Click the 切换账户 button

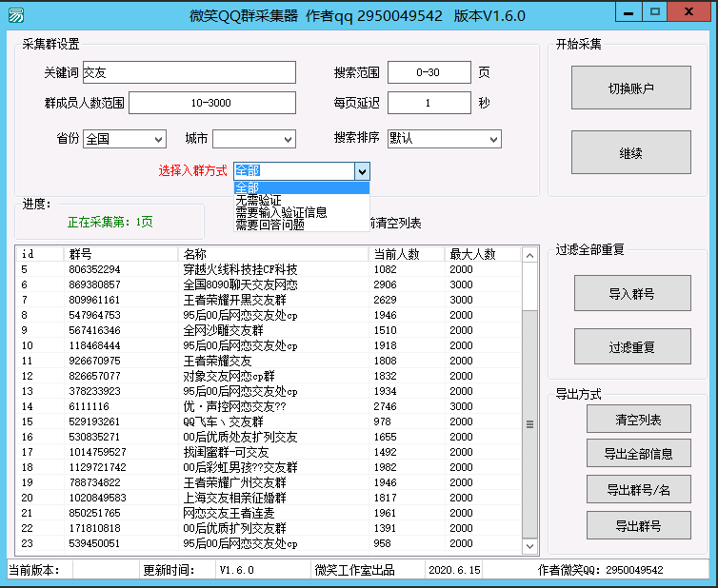pos(631,88)
